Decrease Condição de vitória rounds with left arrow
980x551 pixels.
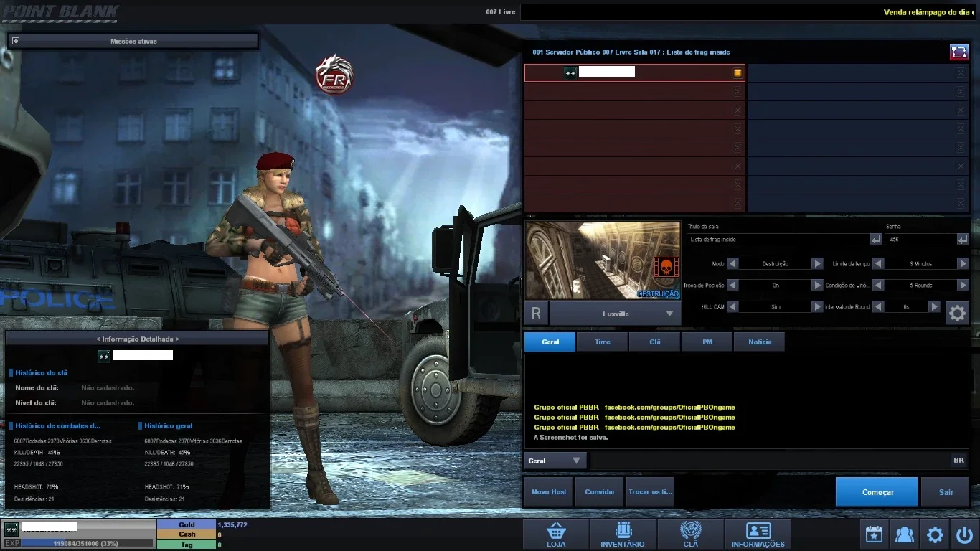tap(878, 285)
